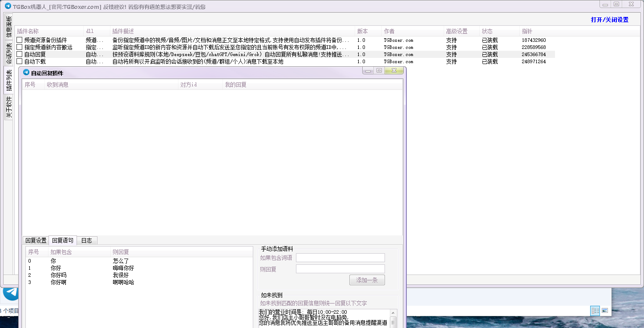The width and height of the screenshot is (644, 328).
Task: Click the 打开/关闭设置 link
Action: pos(609,20)
